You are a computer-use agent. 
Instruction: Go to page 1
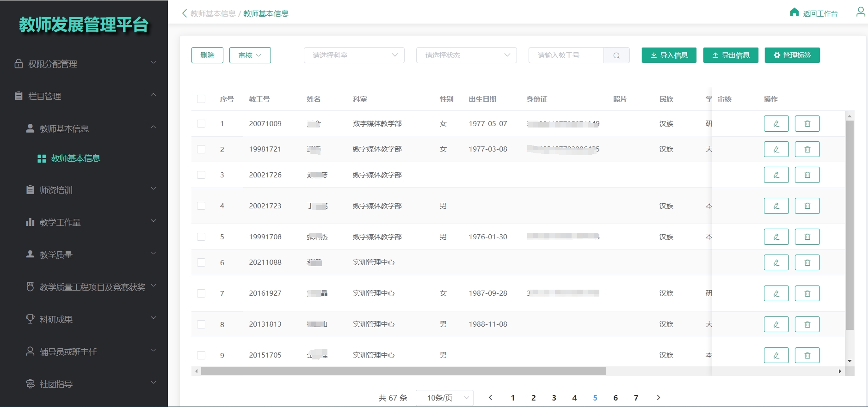[x=513, y=398]
